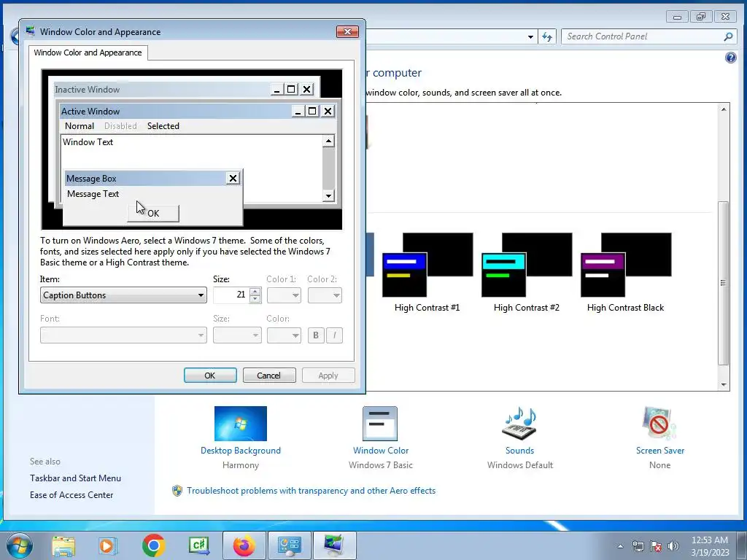Viewport: 747px width, 560px height.
Task: Click the Control Panel refresh arrows button
Action: (547, 36)
